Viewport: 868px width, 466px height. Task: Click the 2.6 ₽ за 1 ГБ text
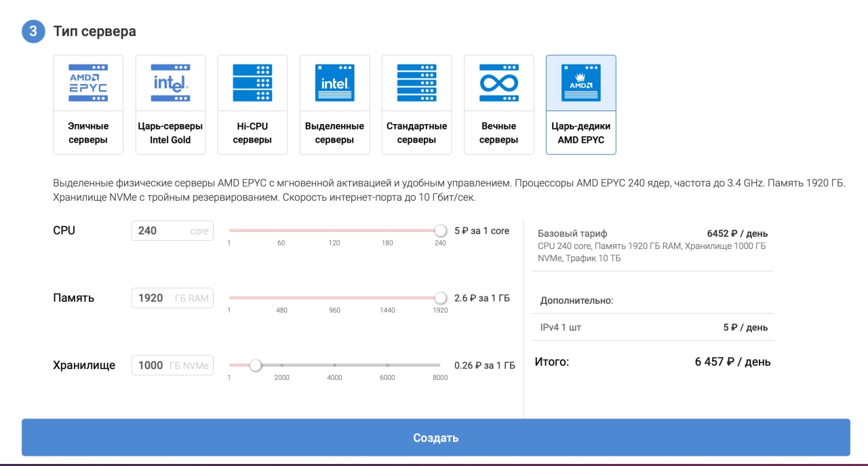point(481,298)
